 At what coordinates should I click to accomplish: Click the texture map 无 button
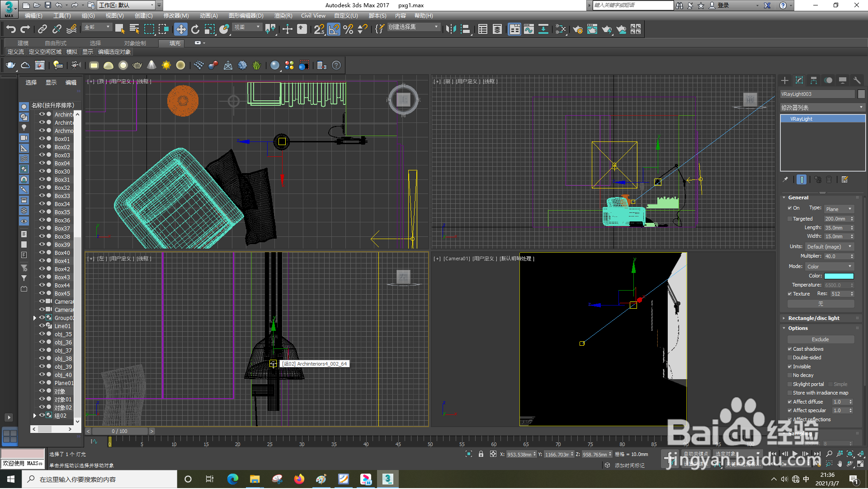(820, 304)
